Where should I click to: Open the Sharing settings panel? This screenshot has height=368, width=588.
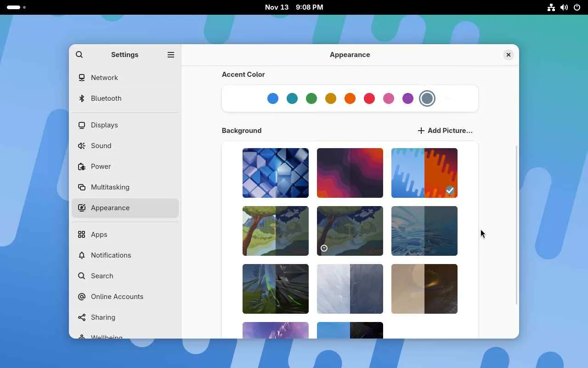pos(125,317)
